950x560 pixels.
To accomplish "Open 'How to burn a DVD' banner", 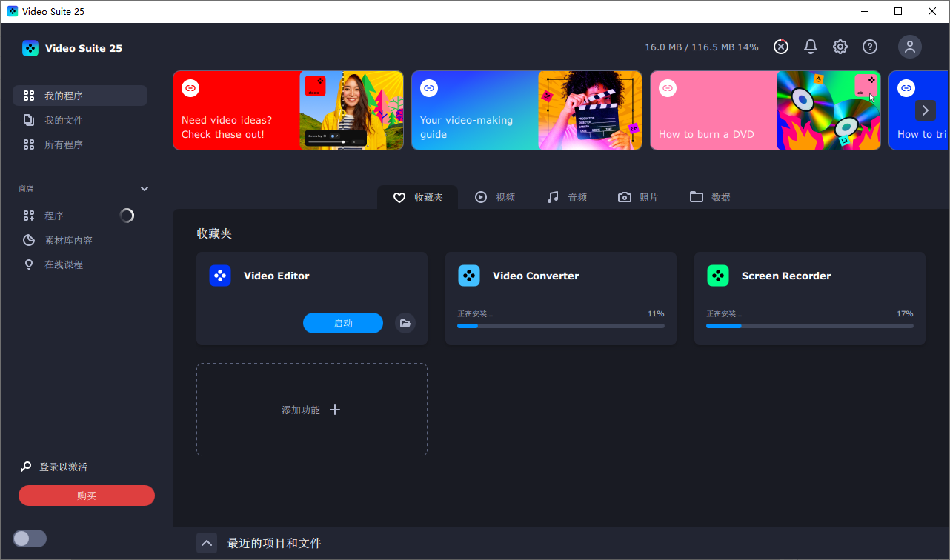I will coord(765,110).
